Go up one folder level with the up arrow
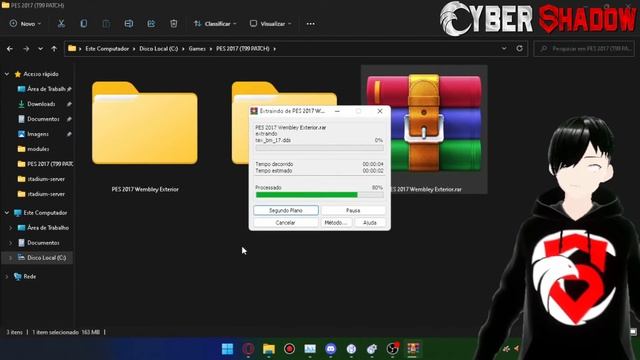The image size is (640, 360). 54,49
